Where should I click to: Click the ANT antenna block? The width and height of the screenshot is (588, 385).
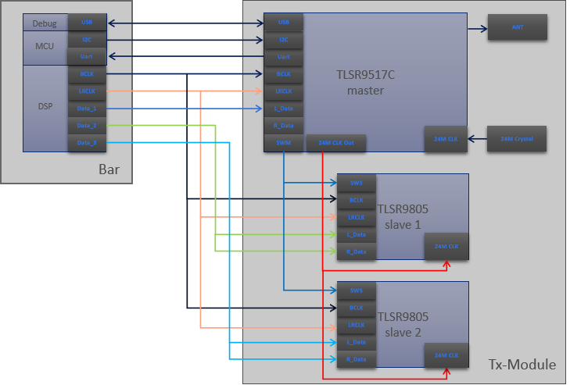517,27
